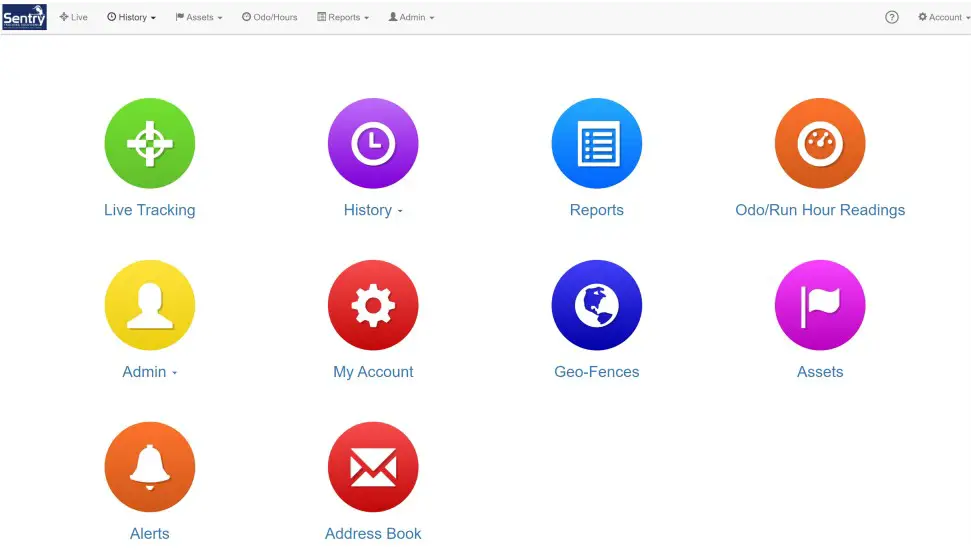Click the Assets text link under the flag
971x560 pixels.
(820, 372)
